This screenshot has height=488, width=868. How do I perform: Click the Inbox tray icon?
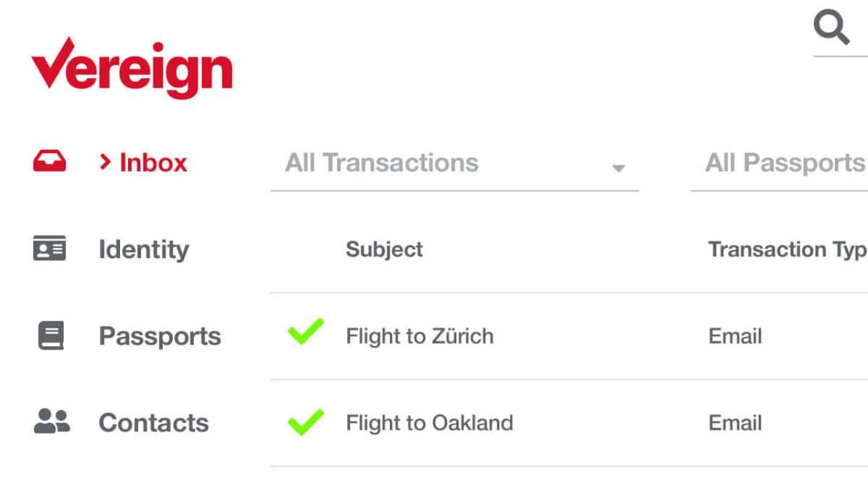[49, 159]
